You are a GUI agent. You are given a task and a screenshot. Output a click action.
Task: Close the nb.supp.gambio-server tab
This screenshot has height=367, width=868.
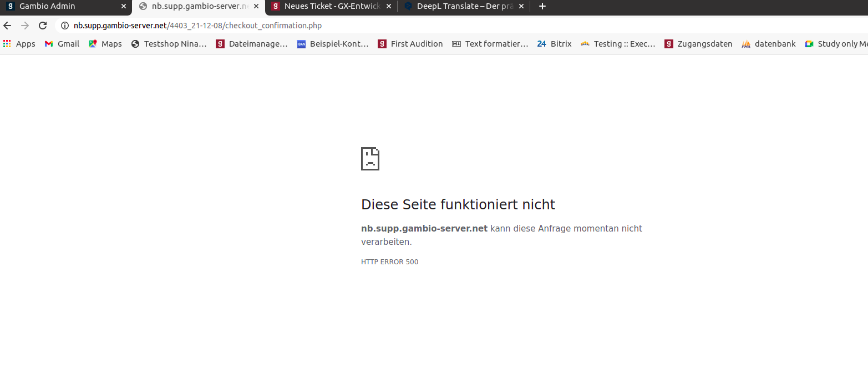pyautogui.click(x=256, y=7)
